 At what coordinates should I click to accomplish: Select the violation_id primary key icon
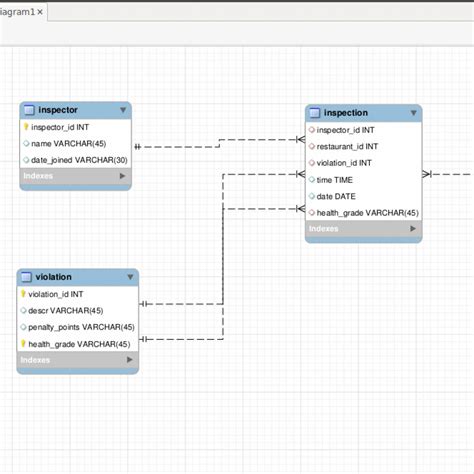coord(23,294)
